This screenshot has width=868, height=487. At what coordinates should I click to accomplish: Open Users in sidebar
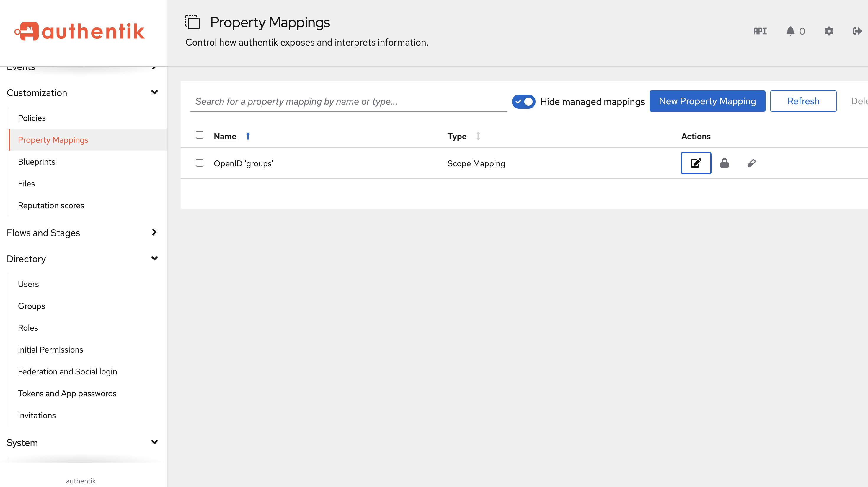[28, 284]
